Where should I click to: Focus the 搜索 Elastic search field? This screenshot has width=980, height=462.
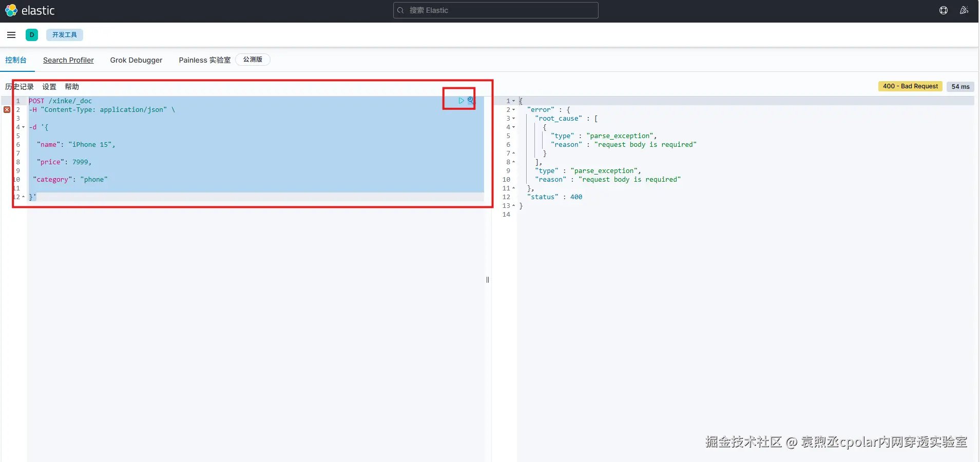click(496, 10)
